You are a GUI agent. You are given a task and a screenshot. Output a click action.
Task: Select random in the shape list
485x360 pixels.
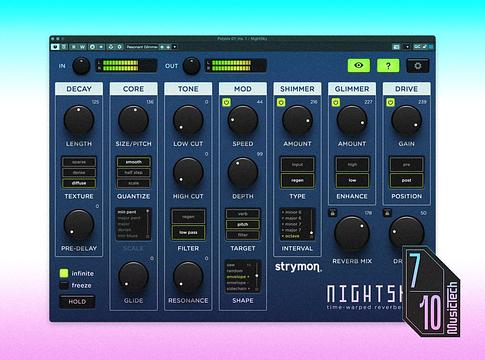(x=235, y=271)
